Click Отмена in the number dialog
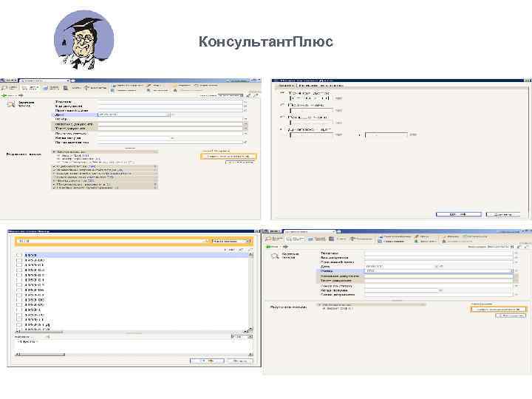532x399 pixels. click(x=240, y=361)
